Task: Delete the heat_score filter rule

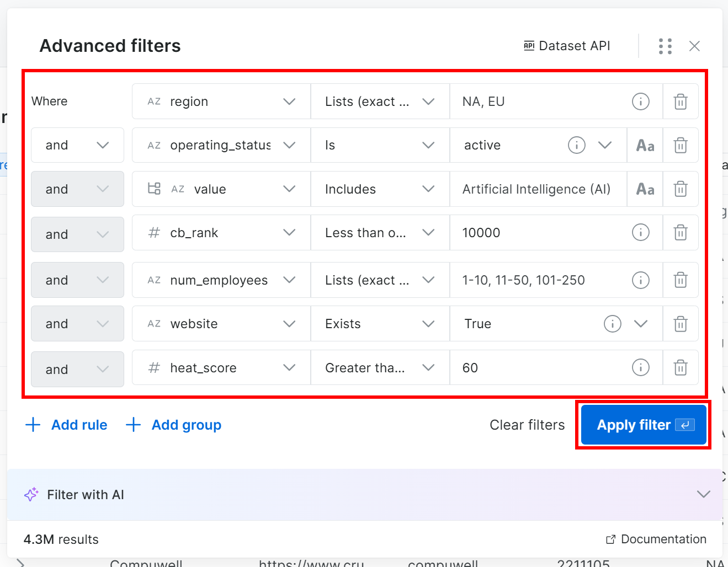Action: (x=680, y=367)
